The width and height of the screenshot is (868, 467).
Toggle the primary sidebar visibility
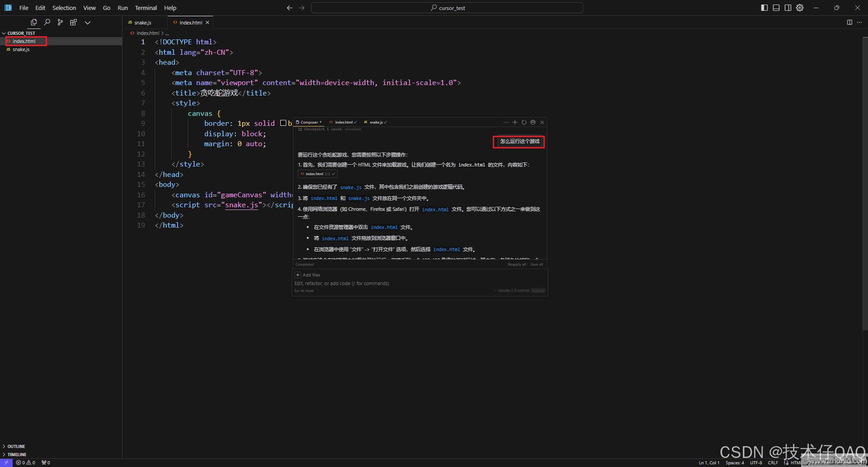pyautogui.click(x=764, y=8)
